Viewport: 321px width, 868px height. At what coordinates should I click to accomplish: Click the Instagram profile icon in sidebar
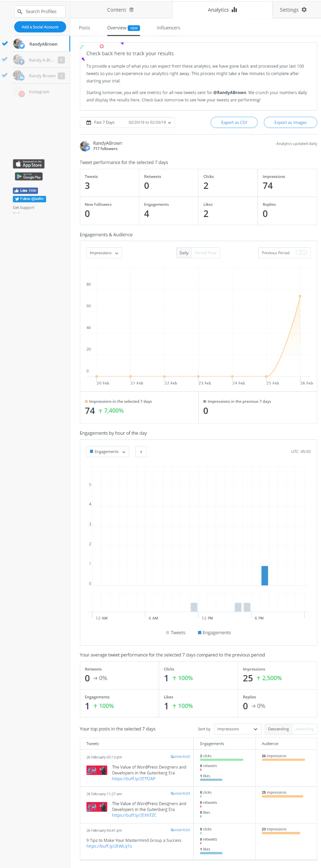click(22, 94)
